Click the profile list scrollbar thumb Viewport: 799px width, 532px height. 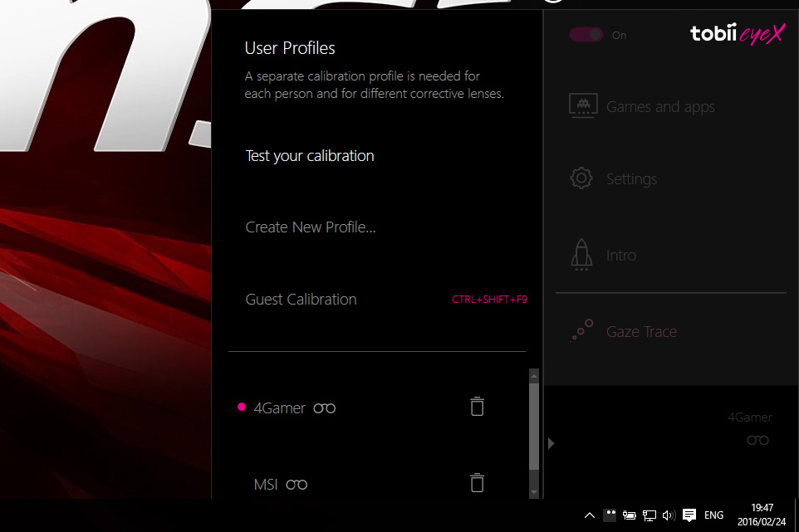534,426
